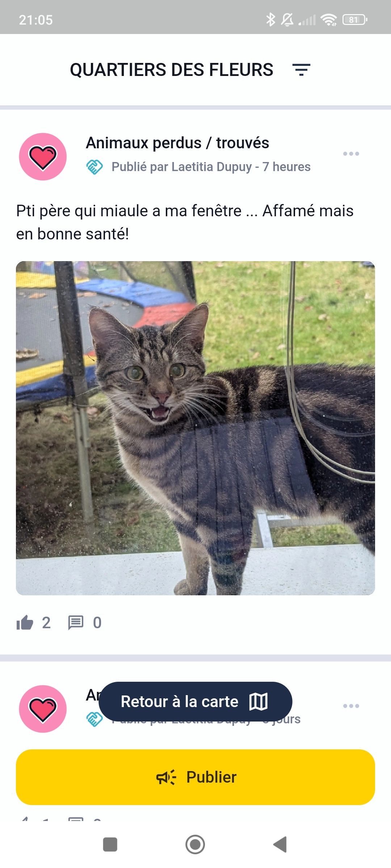Open the filter icon beside Quartiers des Fleurs
This screenshot has width=391, height=868.
pyautogui.click(x=301, y=69)
